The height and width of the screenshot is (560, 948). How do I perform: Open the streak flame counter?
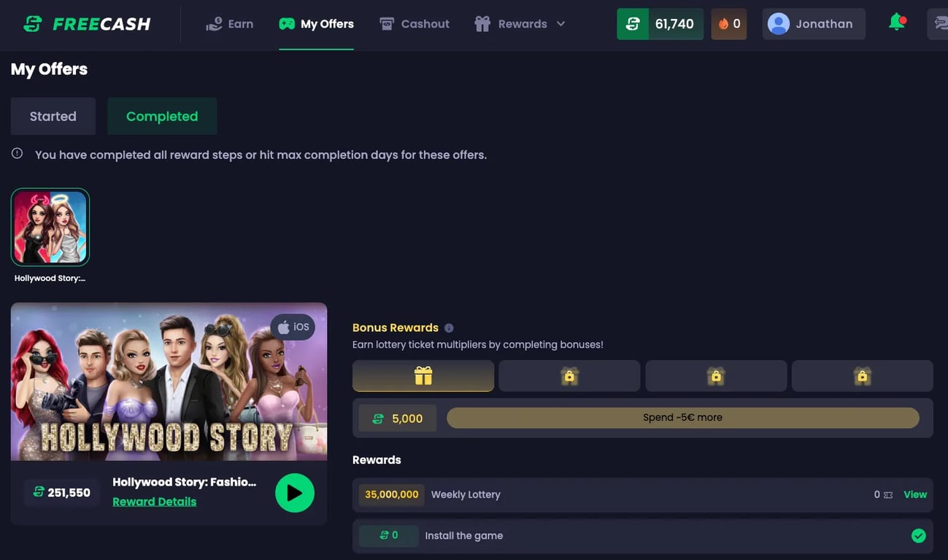coord(729,24)
